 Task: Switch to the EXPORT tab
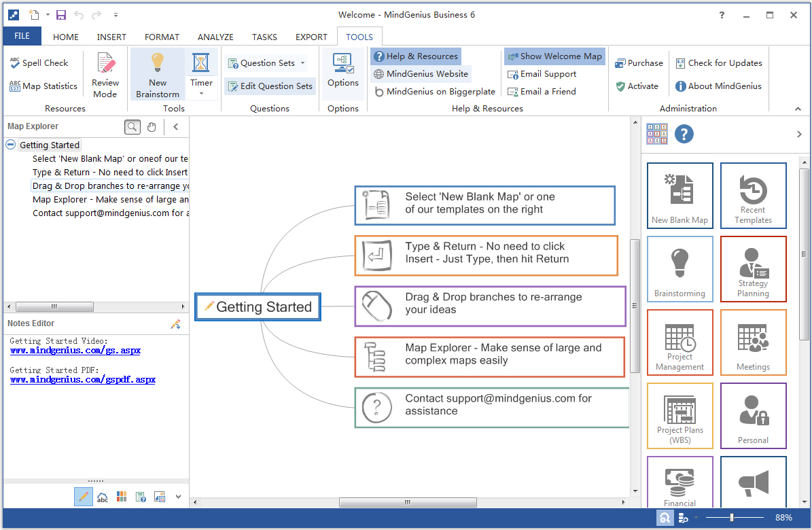(x=311, y=37)
